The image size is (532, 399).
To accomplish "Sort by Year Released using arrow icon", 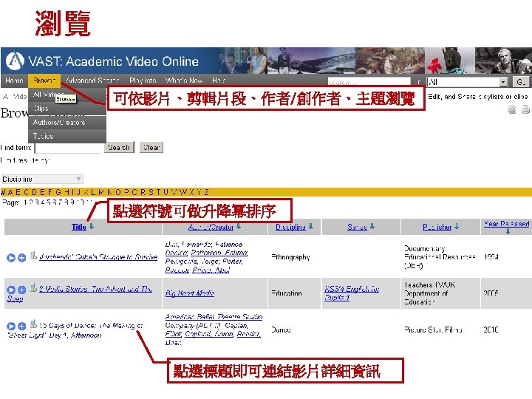I will 508,231.
